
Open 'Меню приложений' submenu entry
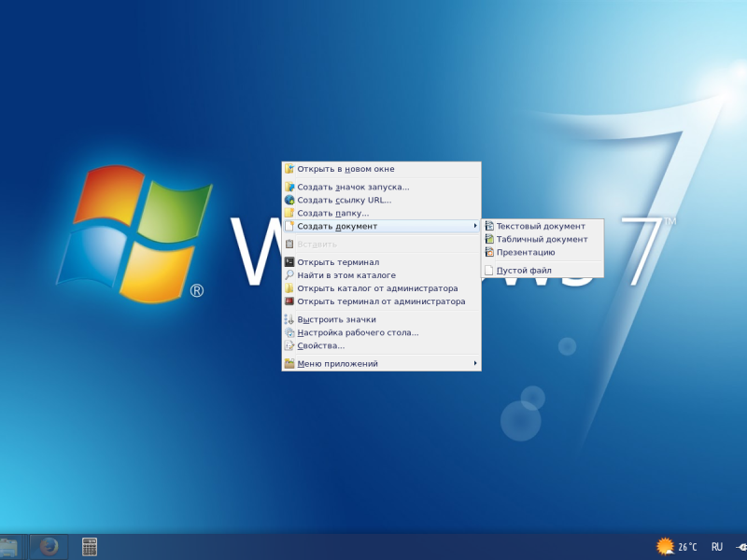pos(381,364)
